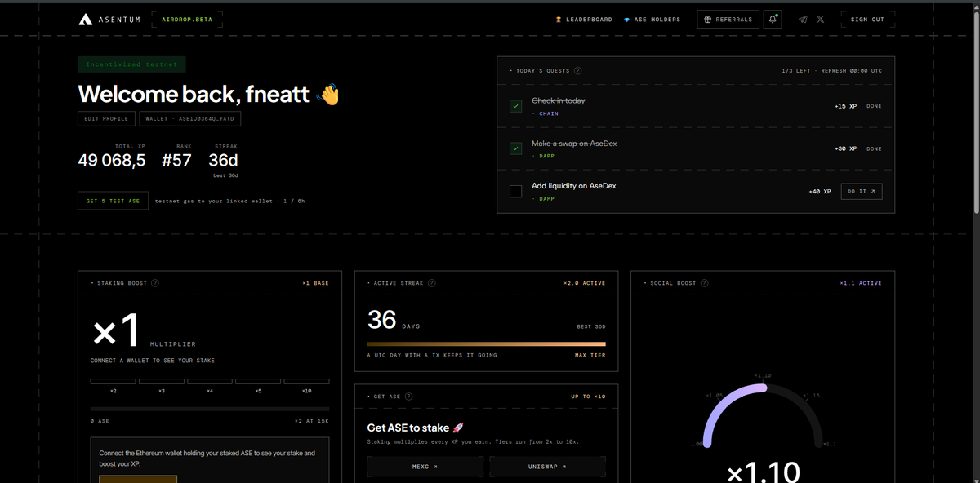Click the '×1.1 ACTIVE' social status
This screenshot has height=483, width=980.
(x=861, y=283)
